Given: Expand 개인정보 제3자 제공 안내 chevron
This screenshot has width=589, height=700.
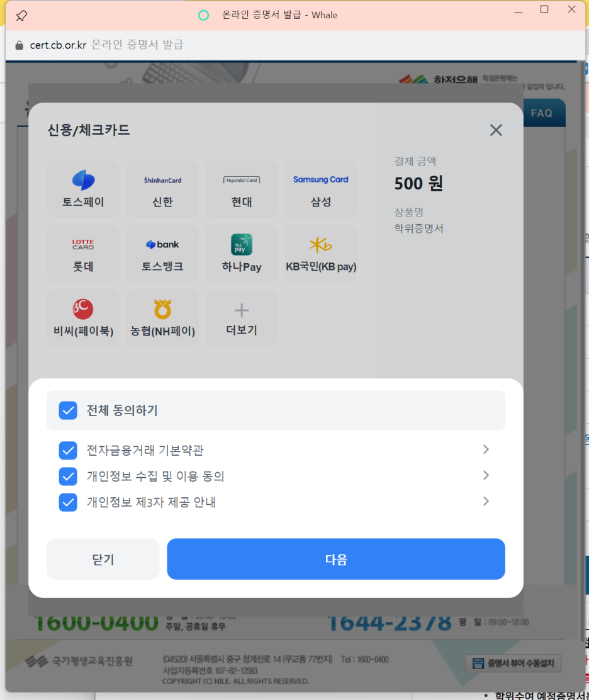Looking at the screenshot, I should pyautogui.click(x=486, y=501).
